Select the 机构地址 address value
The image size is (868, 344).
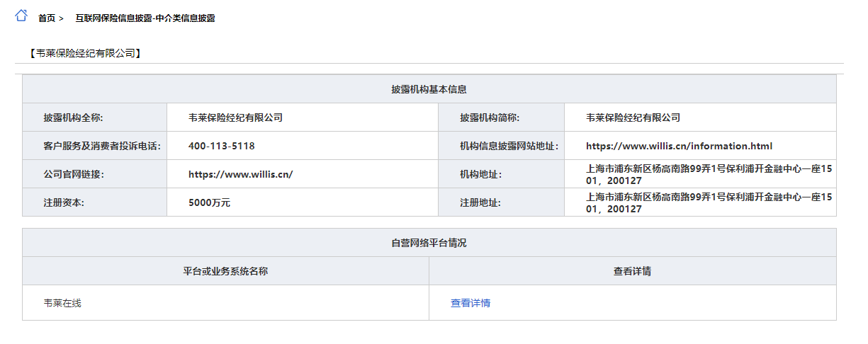coord(708,174)
